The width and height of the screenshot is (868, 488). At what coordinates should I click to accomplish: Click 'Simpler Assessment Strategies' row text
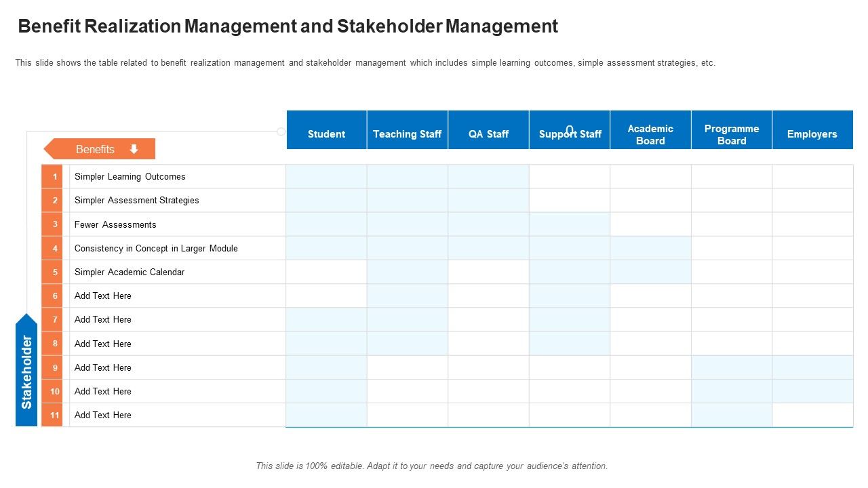[x=137, y=201]
